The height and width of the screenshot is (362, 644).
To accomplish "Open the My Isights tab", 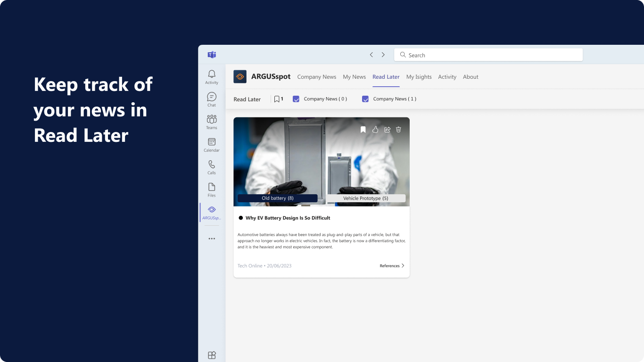I will [x=419, y=77].
